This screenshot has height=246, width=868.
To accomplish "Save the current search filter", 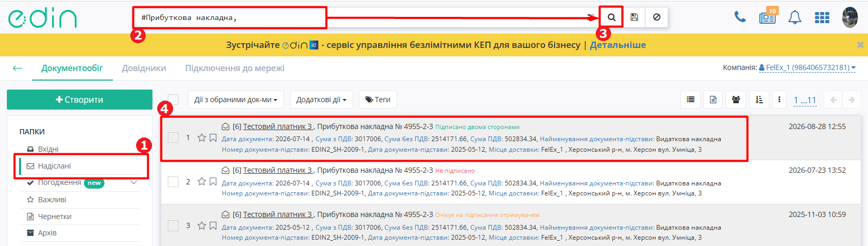I will click(x=634, y=17).
